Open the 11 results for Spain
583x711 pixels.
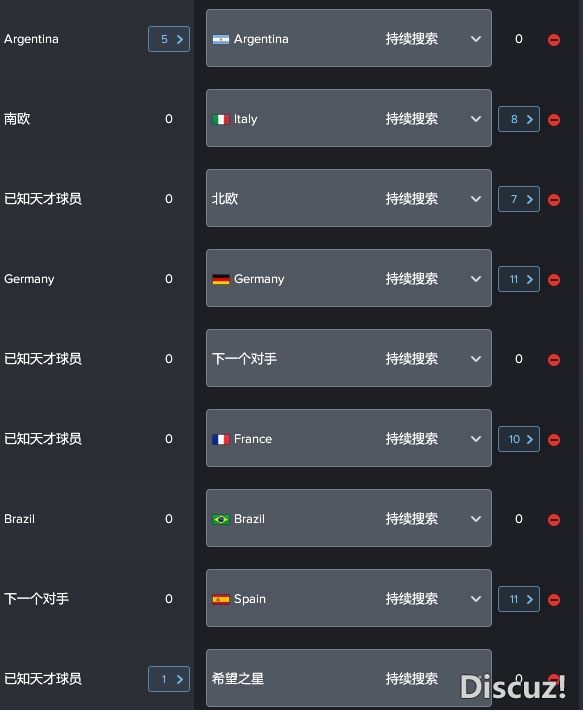(519, 599)
